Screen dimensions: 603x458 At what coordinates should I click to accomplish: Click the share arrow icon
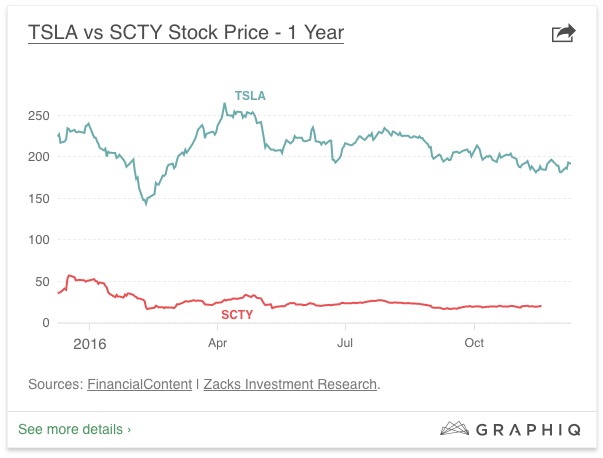[x=564, y=34]
